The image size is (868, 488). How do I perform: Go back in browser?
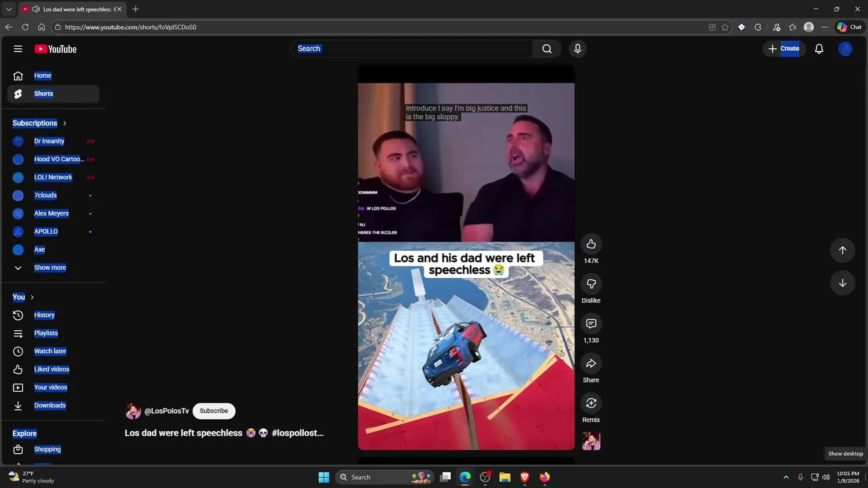click(9, 27)
